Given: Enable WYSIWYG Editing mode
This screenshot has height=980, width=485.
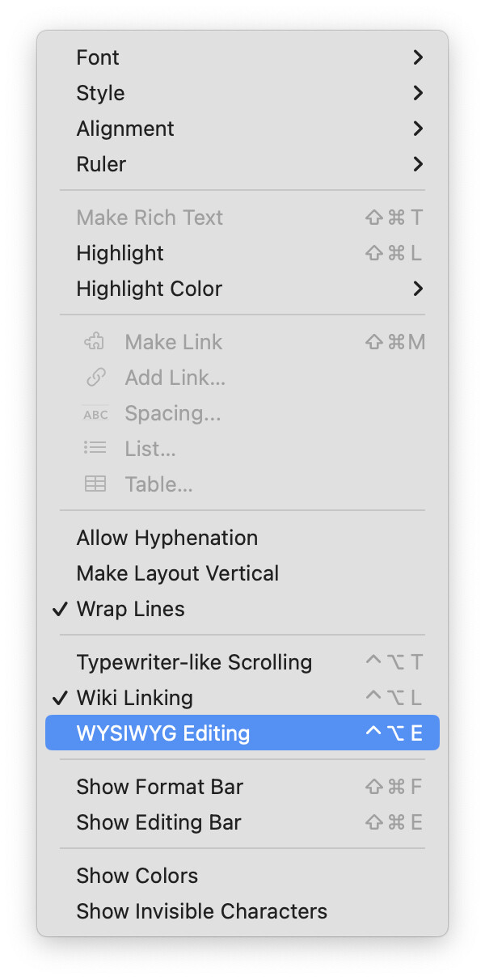Looking at the screenshot, I should (x=242, y=733).
